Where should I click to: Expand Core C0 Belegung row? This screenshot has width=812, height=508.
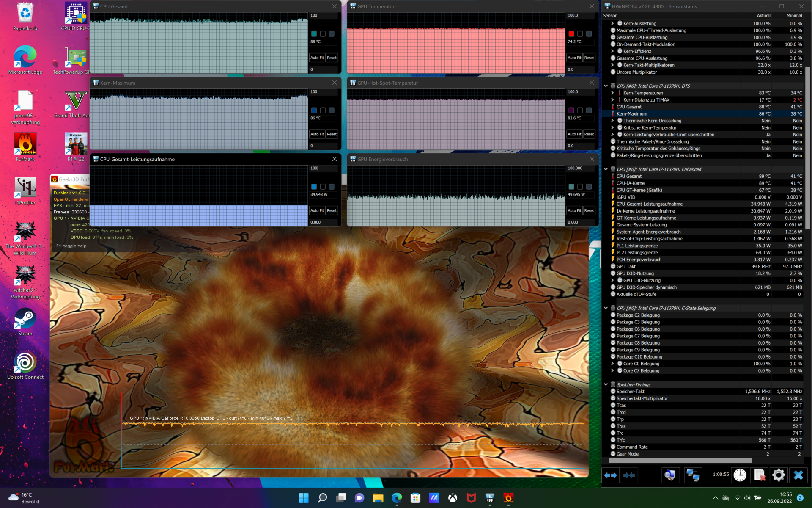pyautogui.click(x=612, y=364)
